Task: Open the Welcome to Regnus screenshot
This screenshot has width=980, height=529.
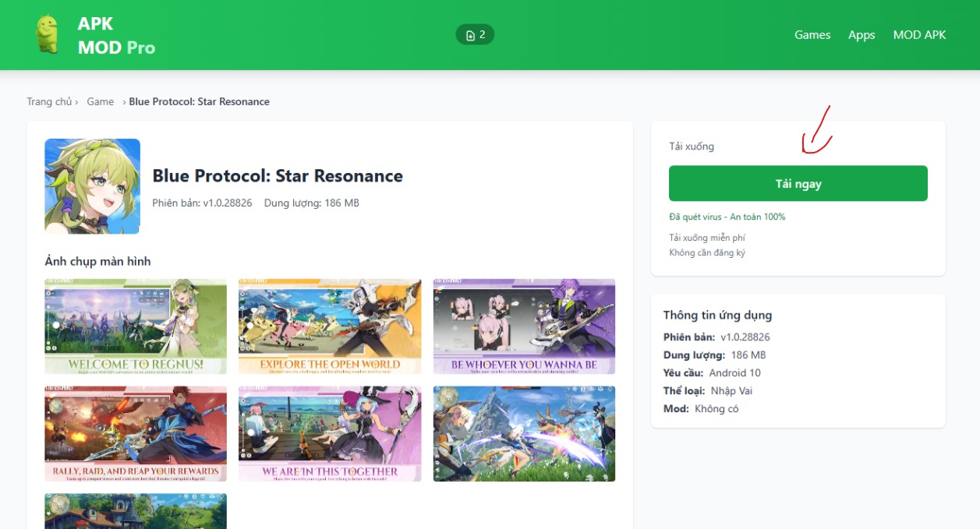Action: coord(136,326)
